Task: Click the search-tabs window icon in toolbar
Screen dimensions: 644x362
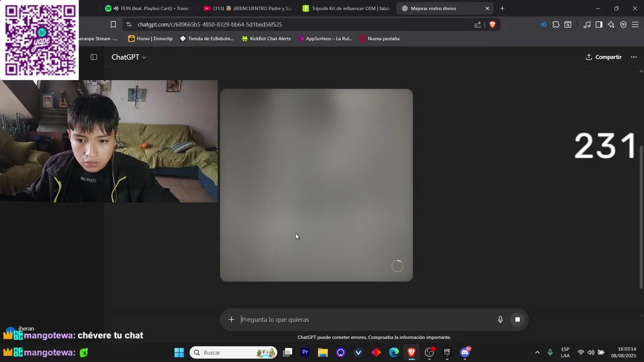Action: point(568,25)
